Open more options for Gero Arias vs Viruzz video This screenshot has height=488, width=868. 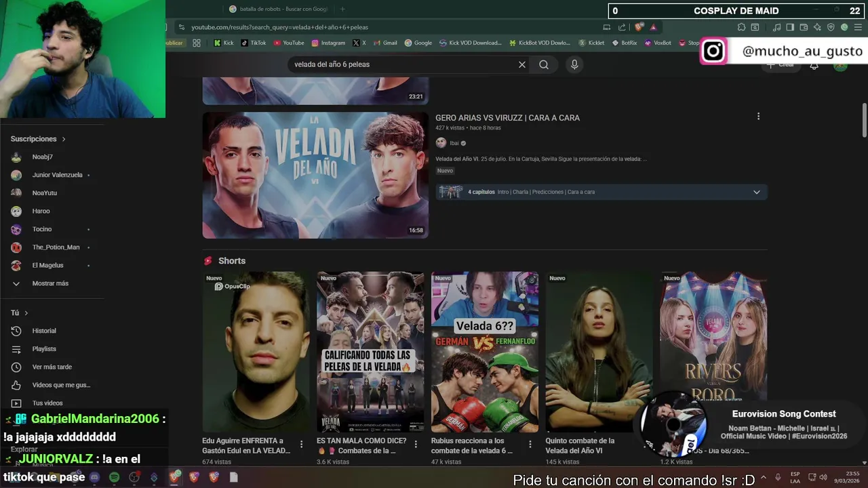(758, 117)
